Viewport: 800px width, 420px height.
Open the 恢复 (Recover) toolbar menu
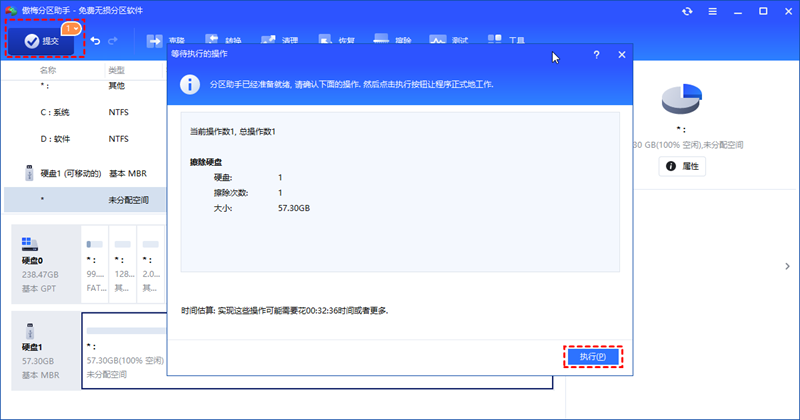[336, 40]
